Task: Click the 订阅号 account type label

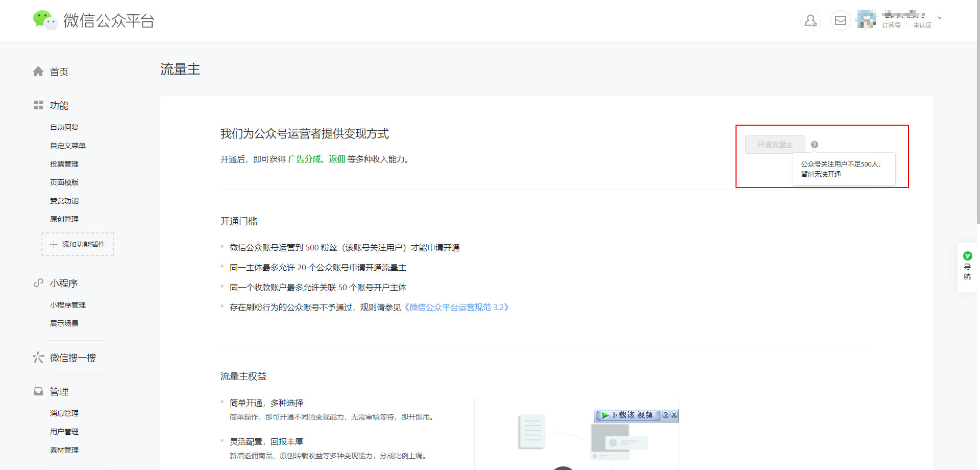Action: click(891, 26)
